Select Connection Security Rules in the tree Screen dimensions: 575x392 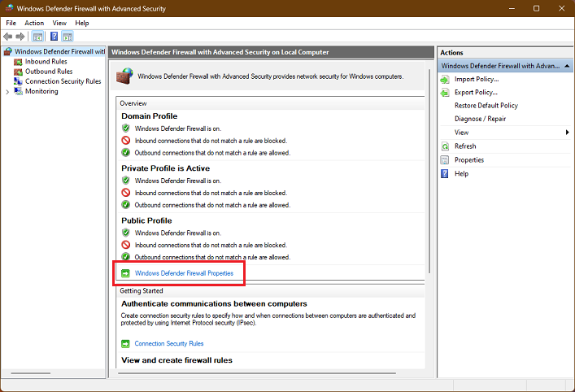click(x=63, y=81)
